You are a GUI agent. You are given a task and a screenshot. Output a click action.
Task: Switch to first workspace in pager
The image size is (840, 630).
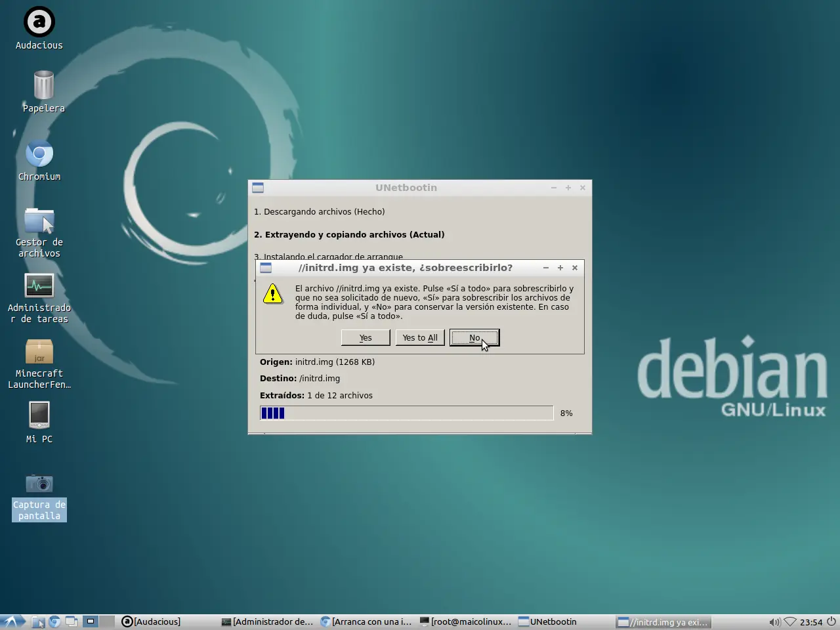[x=91, y=621]
